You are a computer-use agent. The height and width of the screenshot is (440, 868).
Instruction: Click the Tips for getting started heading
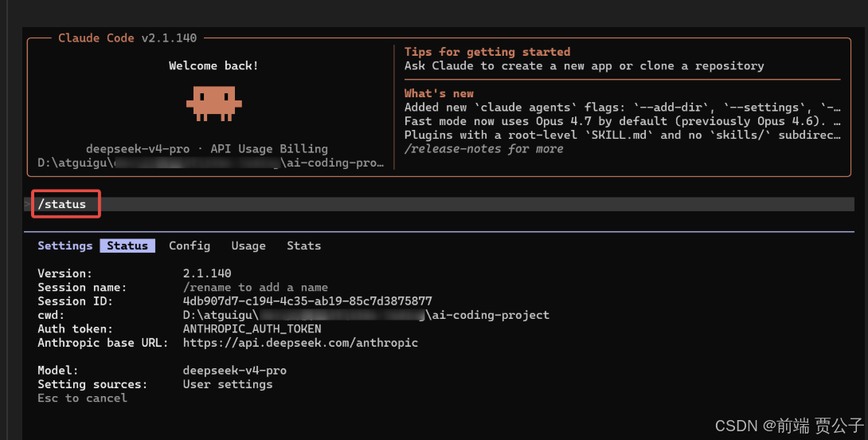coord(487,52)
